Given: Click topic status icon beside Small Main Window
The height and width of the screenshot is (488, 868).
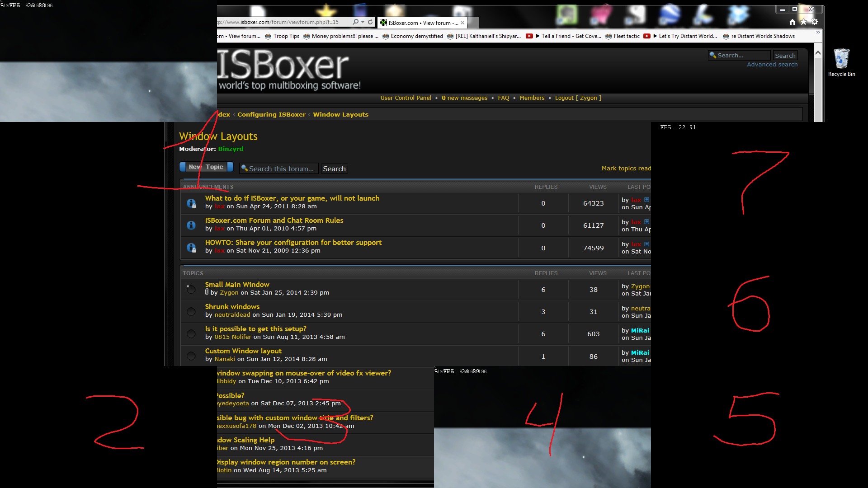Looking at the screenshot, I should click(191, 289).
